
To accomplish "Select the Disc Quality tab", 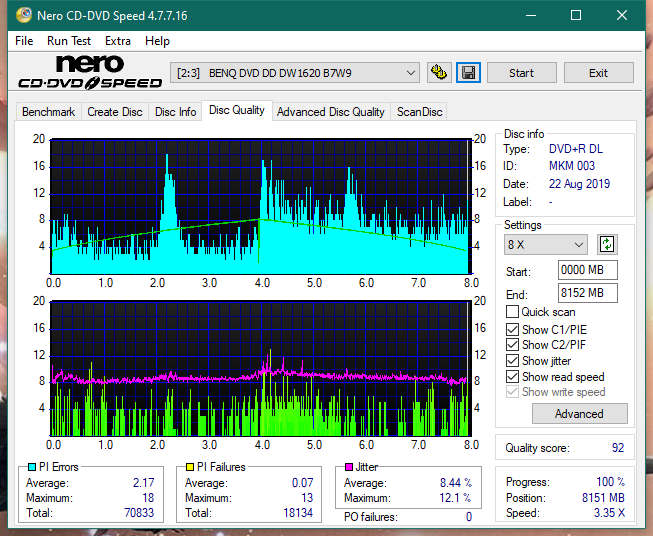I will 237,110.
